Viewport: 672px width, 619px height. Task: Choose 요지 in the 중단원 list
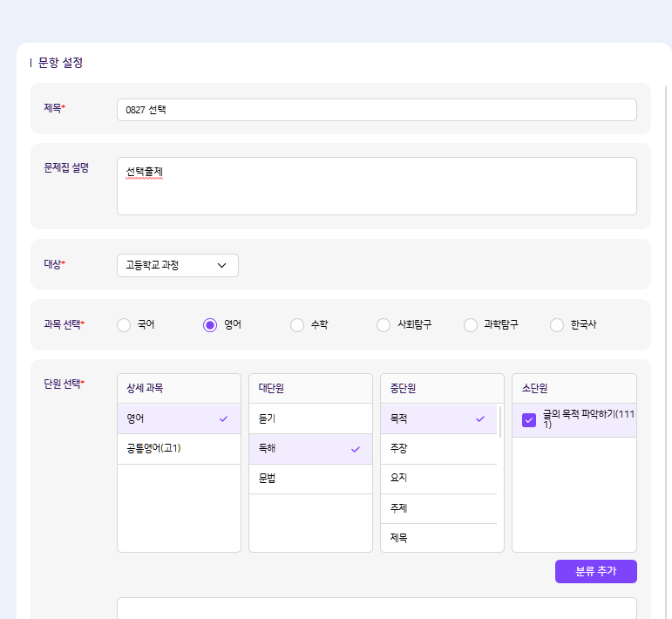[438, 478]
